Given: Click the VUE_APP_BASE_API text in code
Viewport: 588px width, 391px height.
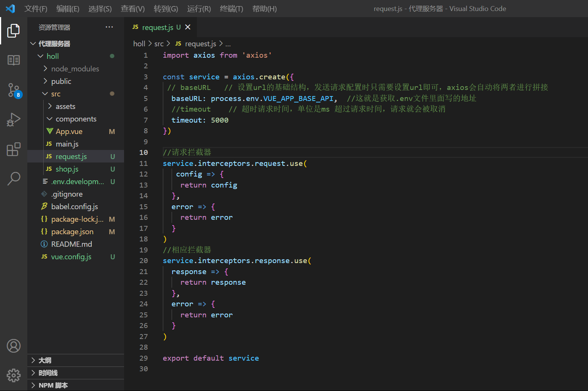Looking at the screenshot, I should (x=298, y=98).
